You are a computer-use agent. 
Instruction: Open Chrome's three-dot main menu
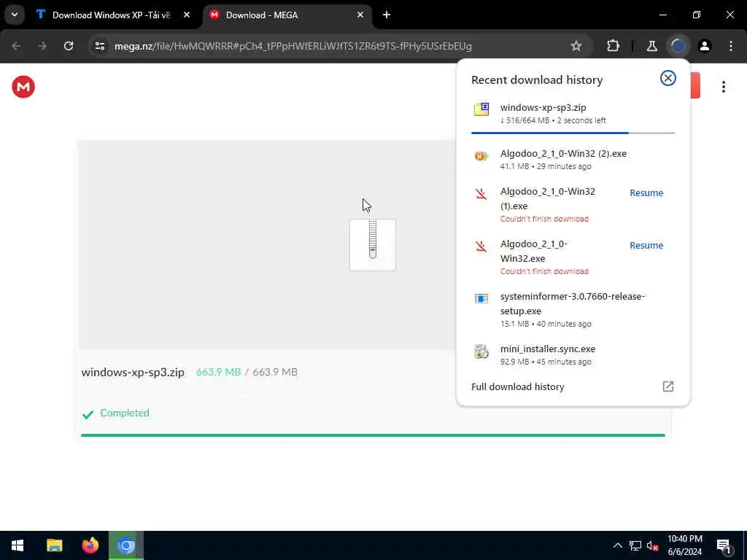point(731,46)
